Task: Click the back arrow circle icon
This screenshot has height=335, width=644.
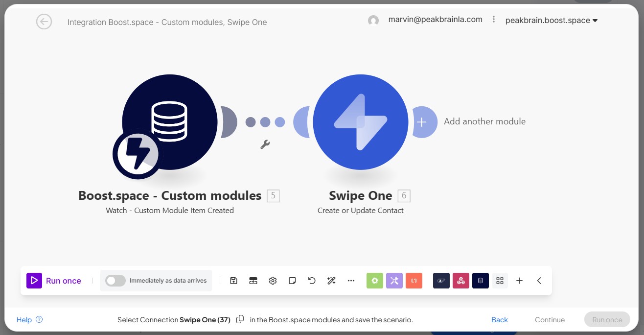Action: click(44, 22)
